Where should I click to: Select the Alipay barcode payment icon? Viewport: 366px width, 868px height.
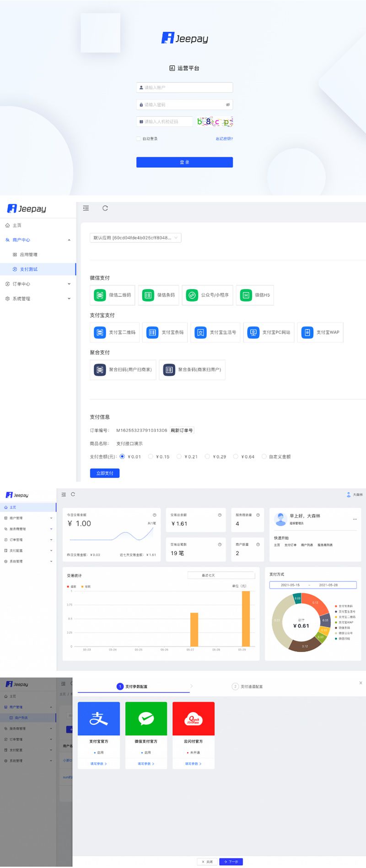click(x=152, y=333)
